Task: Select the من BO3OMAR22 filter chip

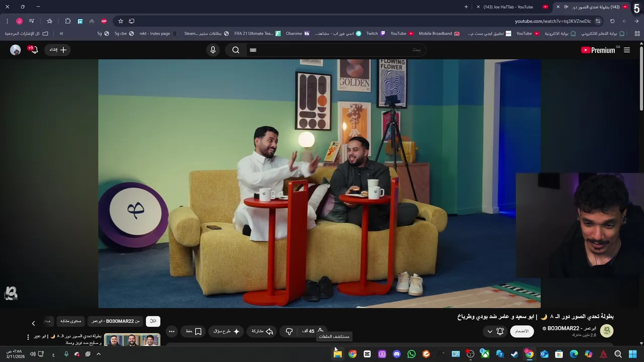Action: pyautogui.click(x=115, y=321)
